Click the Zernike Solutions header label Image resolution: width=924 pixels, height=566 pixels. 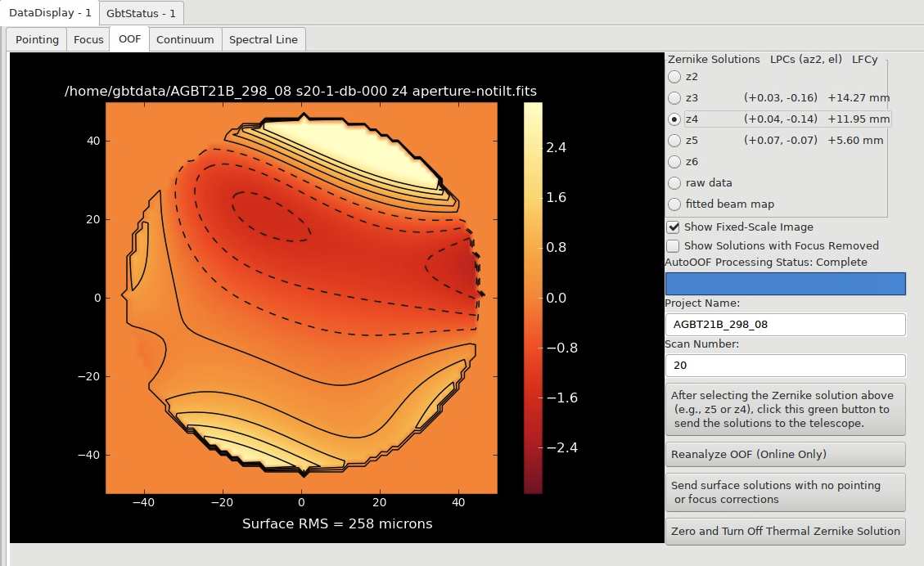point(714,60)
